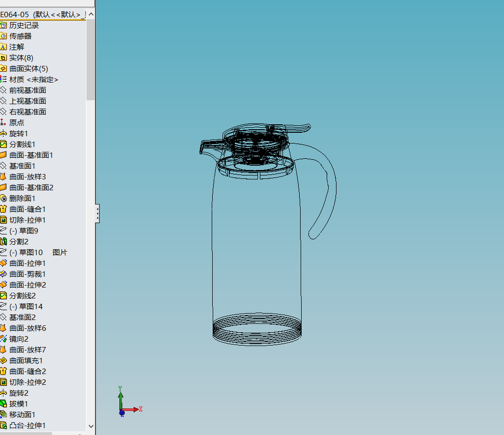Select the 上视基准面 plane icon

pos(3,101)
